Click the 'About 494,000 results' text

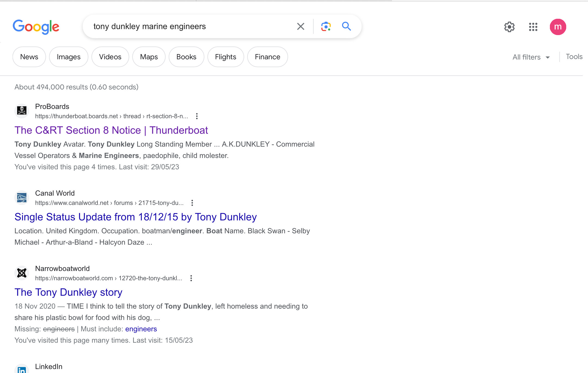coord(76,87)
